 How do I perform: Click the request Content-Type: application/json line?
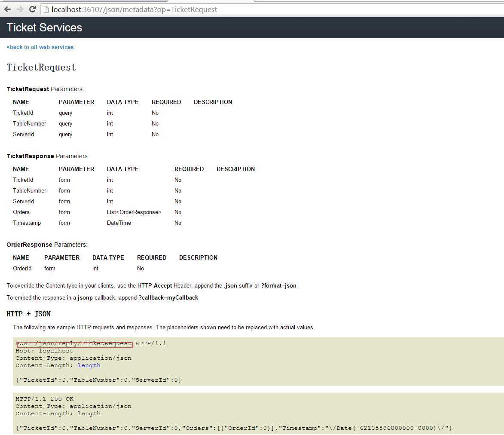[73, 358]
